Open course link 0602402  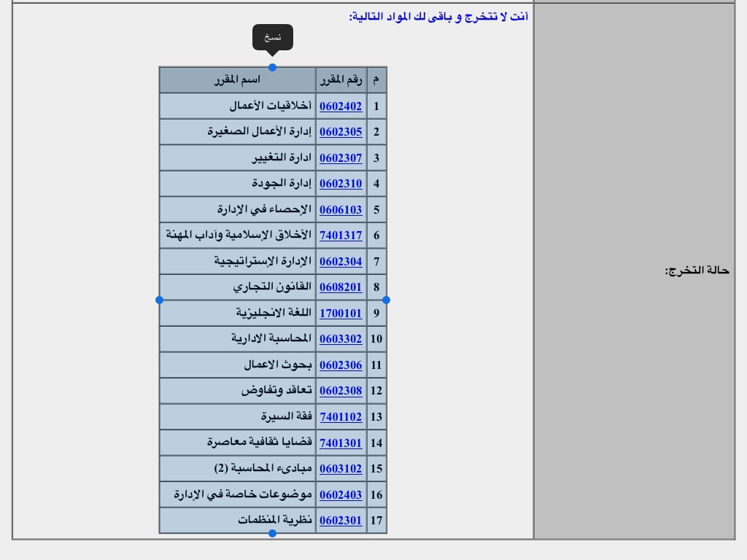click(x=341, y=106)
